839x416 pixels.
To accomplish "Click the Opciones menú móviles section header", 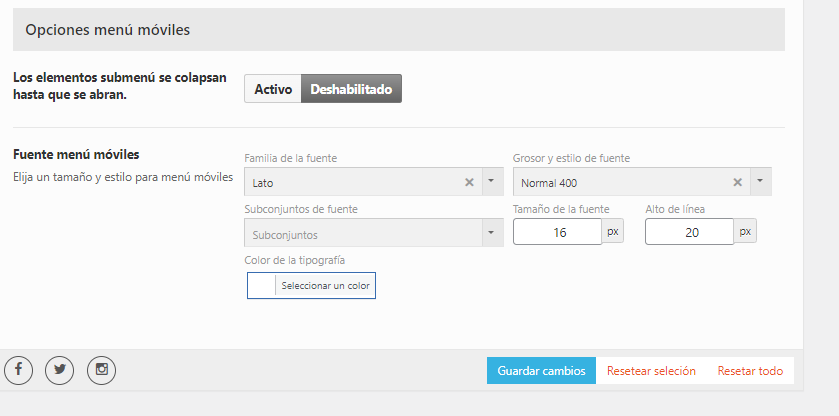I will click(x=399, y=29).
